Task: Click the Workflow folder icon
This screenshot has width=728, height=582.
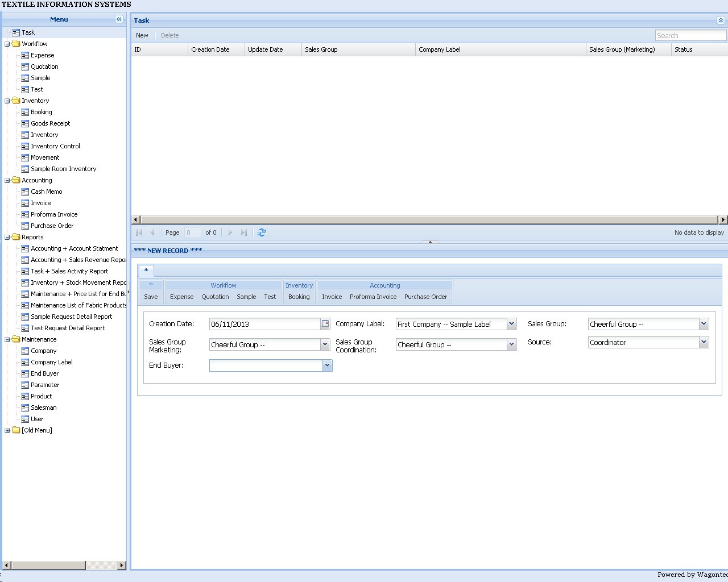Action: [16, 44]
